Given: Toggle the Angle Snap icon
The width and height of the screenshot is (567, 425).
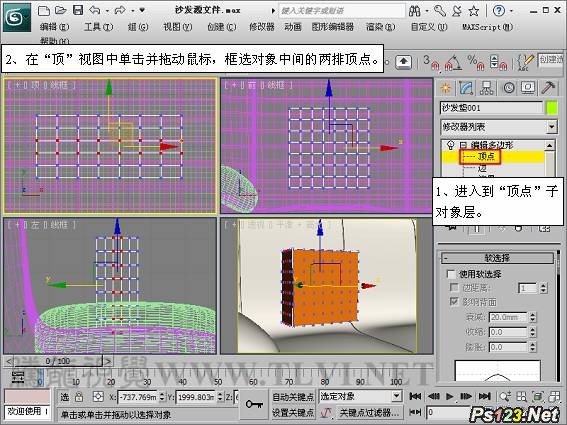Looking at the screenshot, I should coord(453,62).
